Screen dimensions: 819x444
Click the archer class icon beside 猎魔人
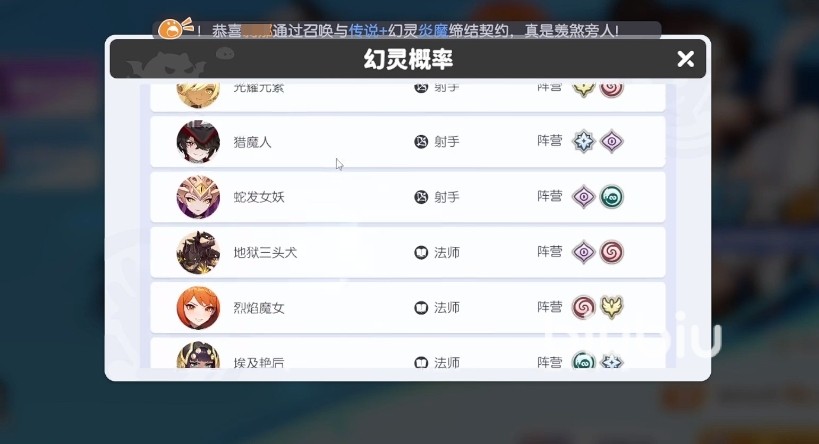point(421,142)
